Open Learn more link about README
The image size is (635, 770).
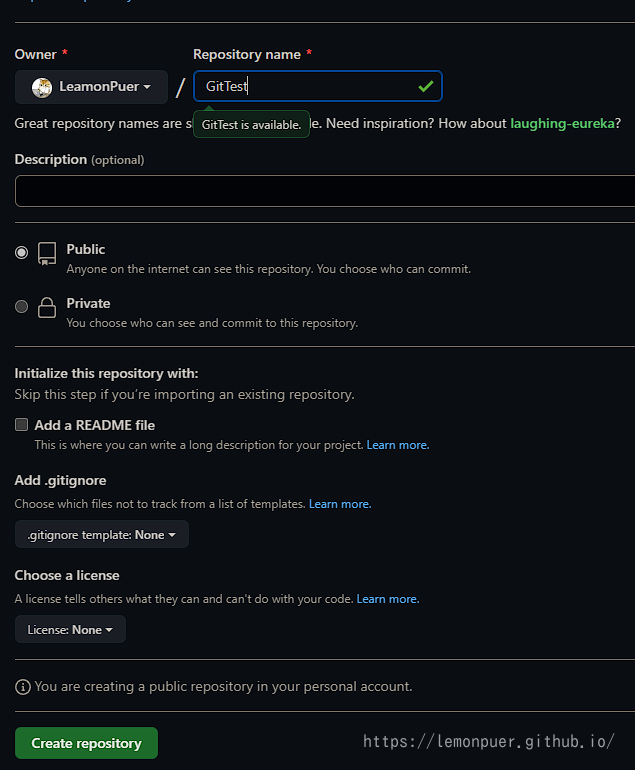click(x=398, y=445)
